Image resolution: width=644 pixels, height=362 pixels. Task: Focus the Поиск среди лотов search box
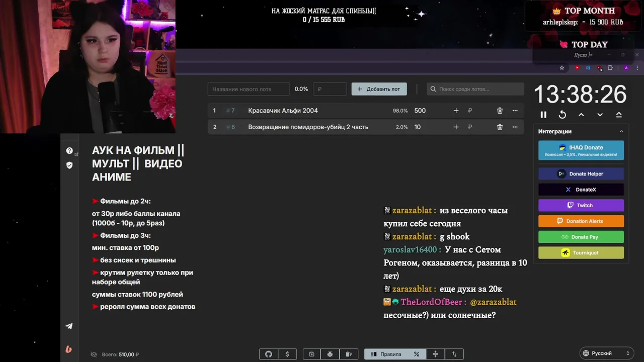475,89
